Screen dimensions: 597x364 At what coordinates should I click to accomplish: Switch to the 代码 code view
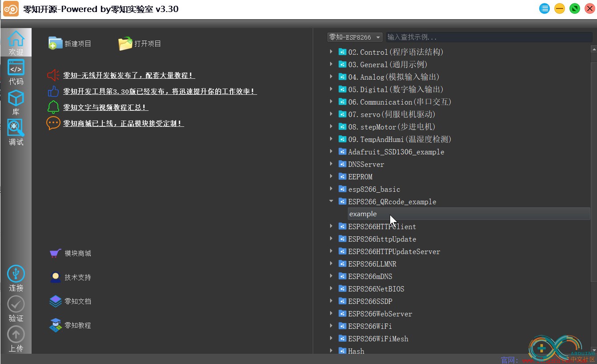click(16, 68)
